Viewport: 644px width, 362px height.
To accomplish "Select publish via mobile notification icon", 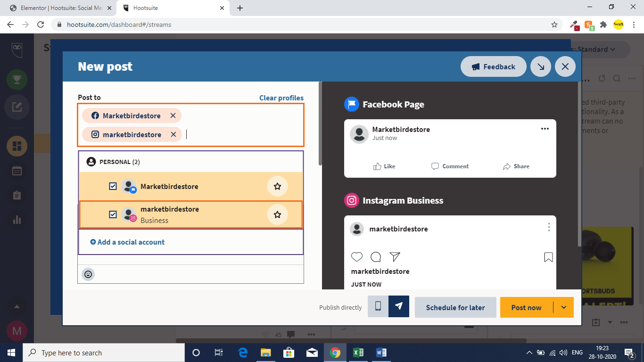I will 378,306.
